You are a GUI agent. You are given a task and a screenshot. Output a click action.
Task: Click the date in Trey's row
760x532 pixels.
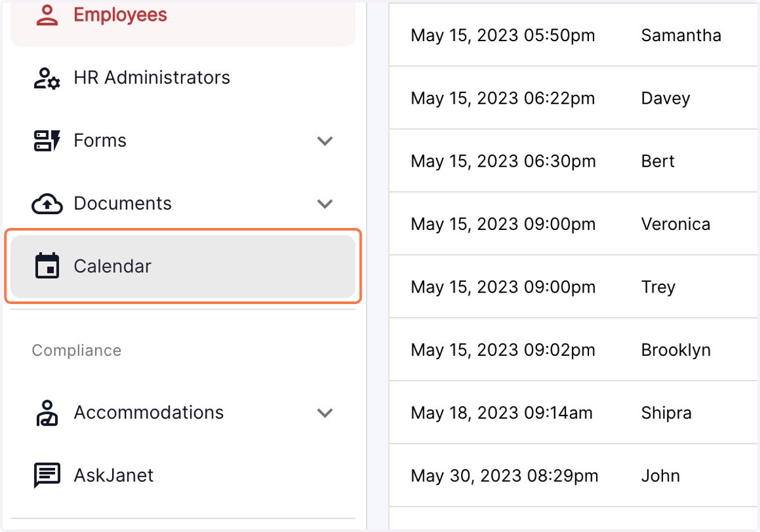click(x=503, y=288)
